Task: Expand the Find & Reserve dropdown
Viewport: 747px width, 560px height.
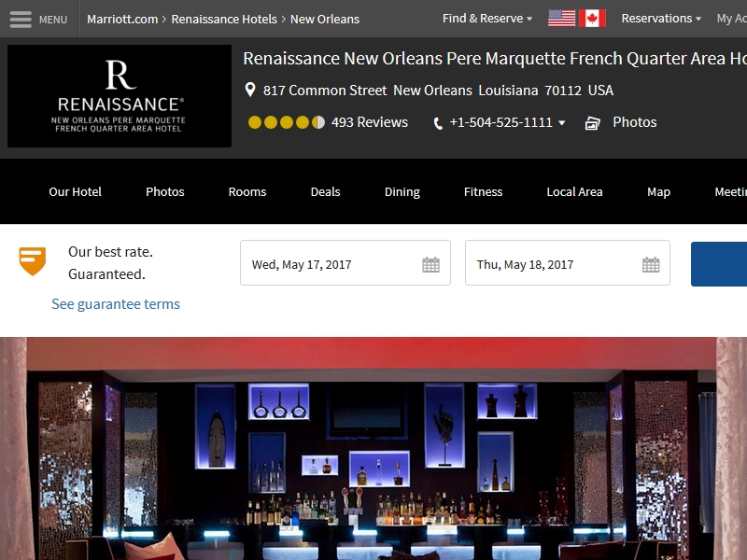Action: tap(487, 19)
